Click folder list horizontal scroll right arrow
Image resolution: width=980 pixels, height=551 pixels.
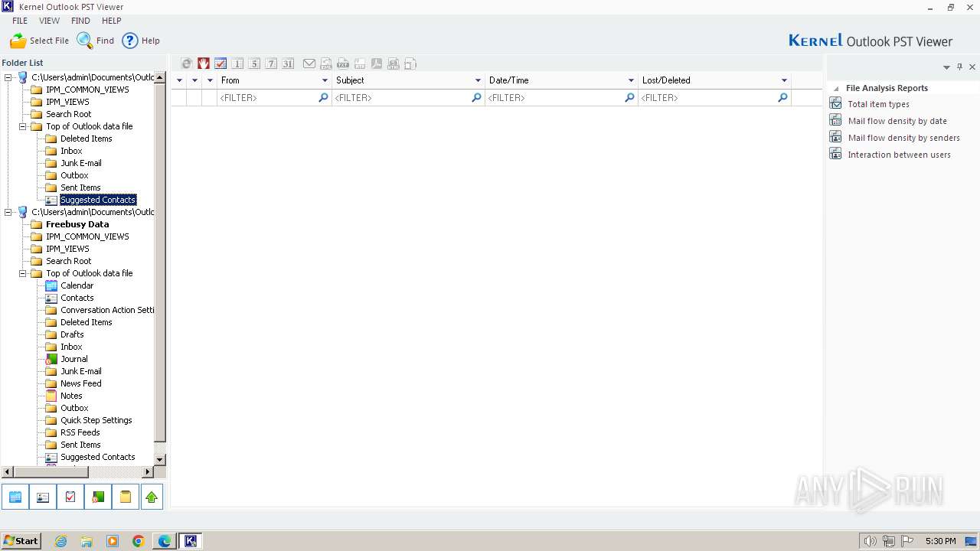[149, 472]
